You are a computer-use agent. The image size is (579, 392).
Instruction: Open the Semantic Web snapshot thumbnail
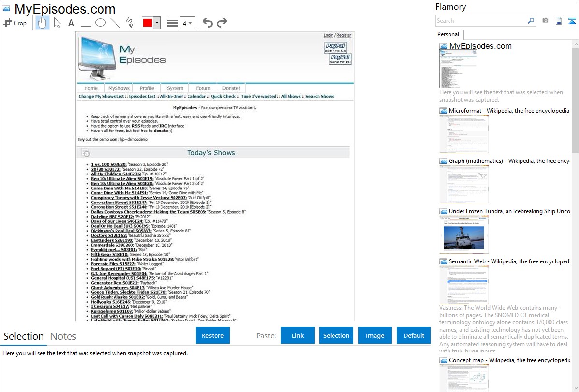point(464,285)
